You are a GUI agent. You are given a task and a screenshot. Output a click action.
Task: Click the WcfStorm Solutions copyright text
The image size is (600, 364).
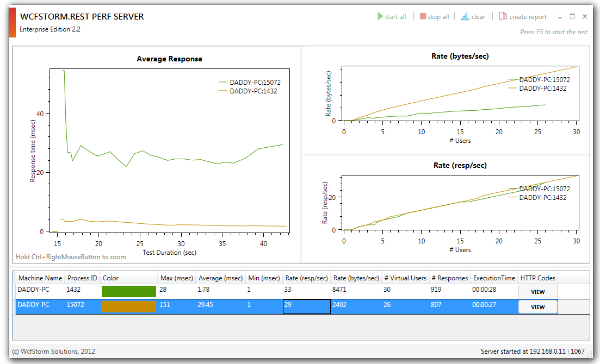(53, 352)
